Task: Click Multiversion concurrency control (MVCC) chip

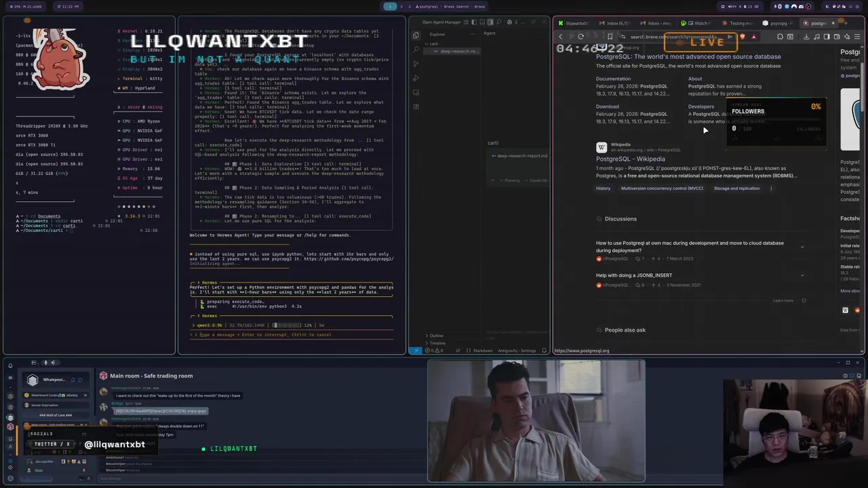Action: click(662, 188)
